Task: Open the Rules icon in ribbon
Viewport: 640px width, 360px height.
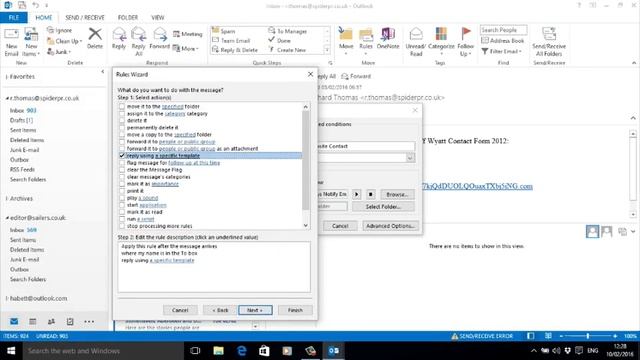Action: [366, 34]
